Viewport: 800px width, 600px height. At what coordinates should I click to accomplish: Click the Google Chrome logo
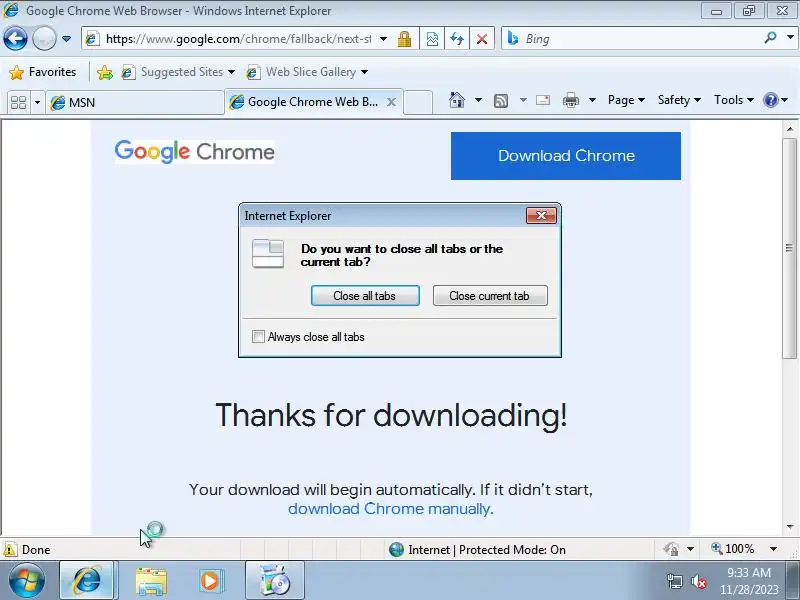194,152
